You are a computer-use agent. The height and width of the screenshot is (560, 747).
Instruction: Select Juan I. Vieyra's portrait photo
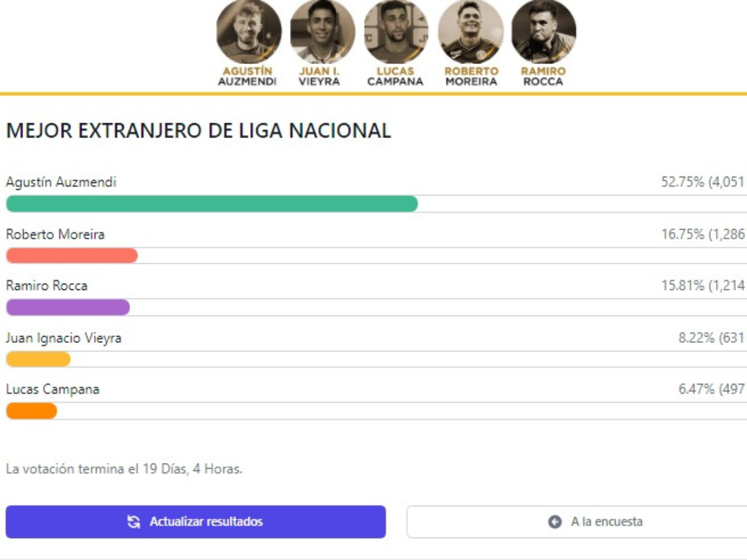322,31
